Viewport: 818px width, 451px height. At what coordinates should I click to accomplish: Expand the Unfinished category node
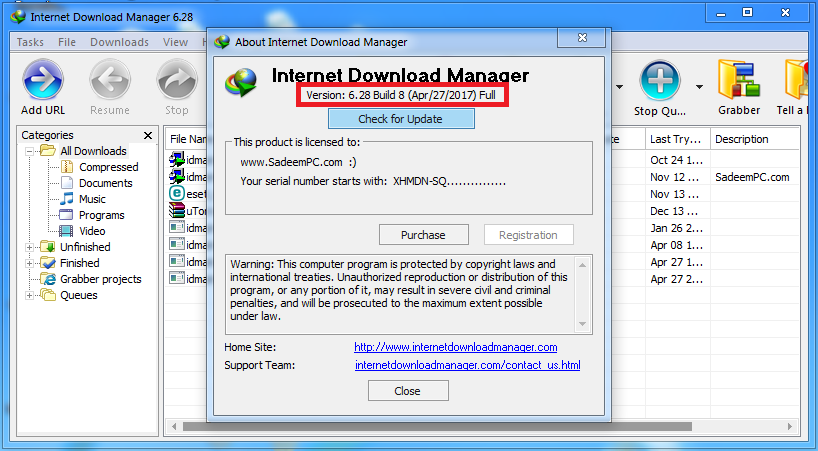tap(30, 247)
